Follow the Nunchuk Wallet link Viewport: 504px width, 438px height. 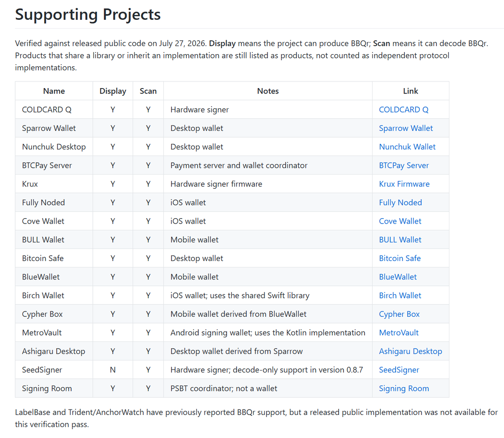pyautogui.click(x=407, y=147)
